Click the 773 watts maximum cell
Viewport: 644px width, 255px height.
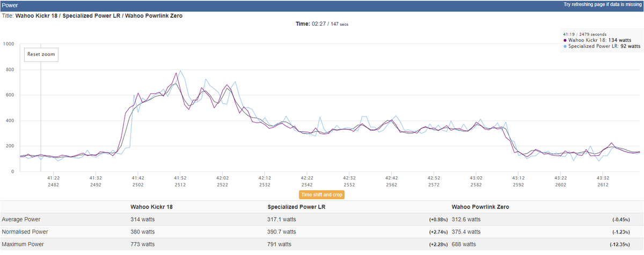(142, 245)
